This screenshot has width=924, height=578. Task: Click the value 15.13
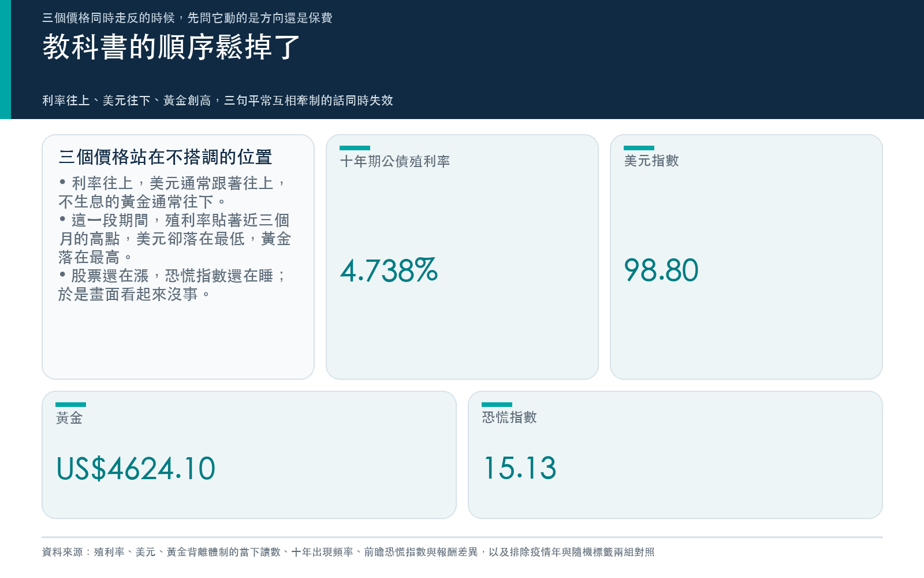coord(520,468)
